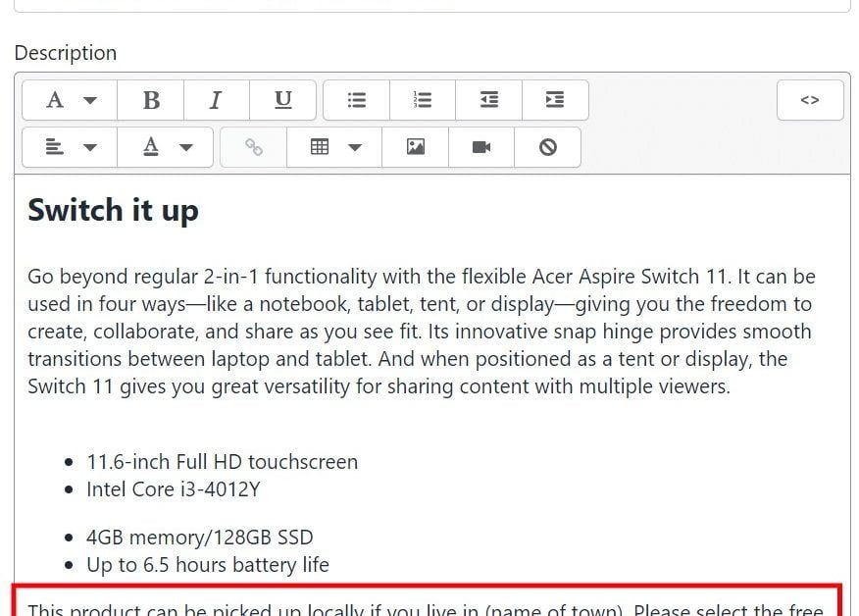Expand the font color dropdown arrow
The image size is (859, 616).
pos(186,147)
